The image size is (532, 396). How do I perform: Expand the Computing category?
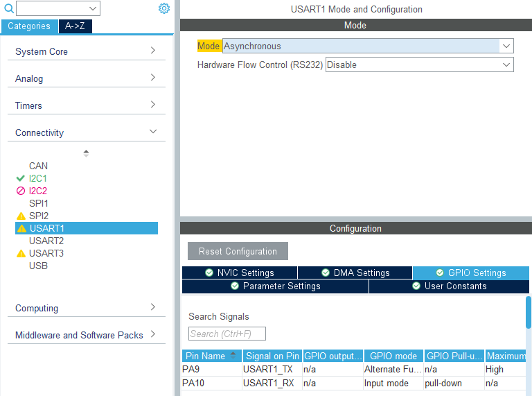click(86, 308)
